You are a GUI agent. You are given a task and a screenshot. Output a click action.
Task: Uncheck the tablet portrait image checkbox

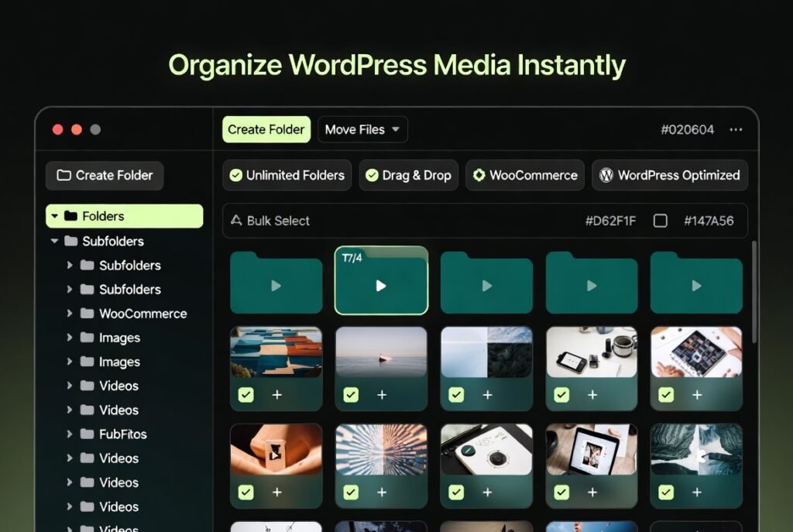pyautogui.click(x=561, y=492)
